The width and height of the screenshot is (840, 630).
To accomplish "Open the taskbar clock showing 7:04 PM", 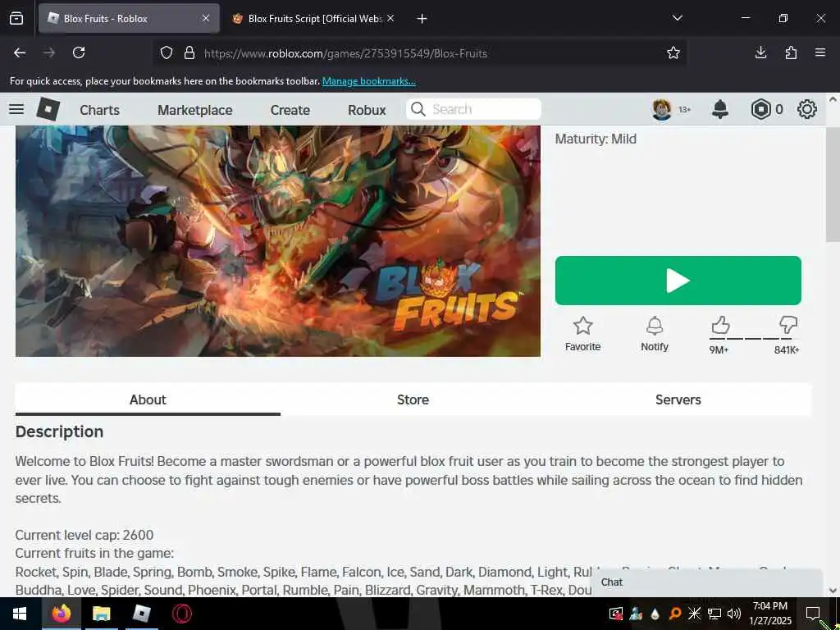I will [x=771, y=614].
